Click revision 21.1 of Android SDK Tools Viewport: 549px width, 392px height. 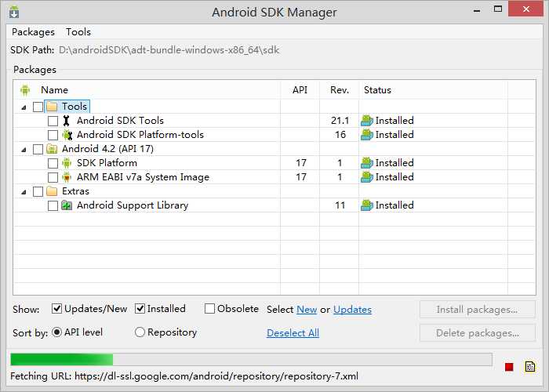click(340, 121)
